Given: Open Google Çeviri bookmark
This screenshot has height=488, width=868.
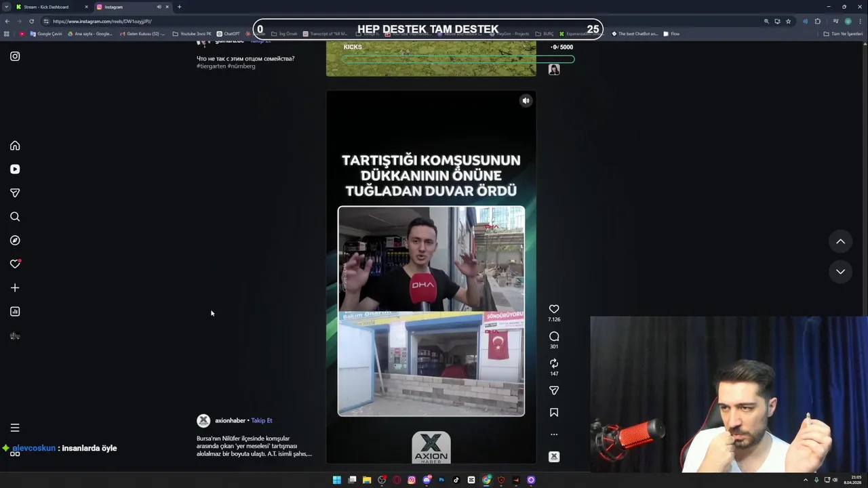Looking at the screenshot, I should (46, 34).
